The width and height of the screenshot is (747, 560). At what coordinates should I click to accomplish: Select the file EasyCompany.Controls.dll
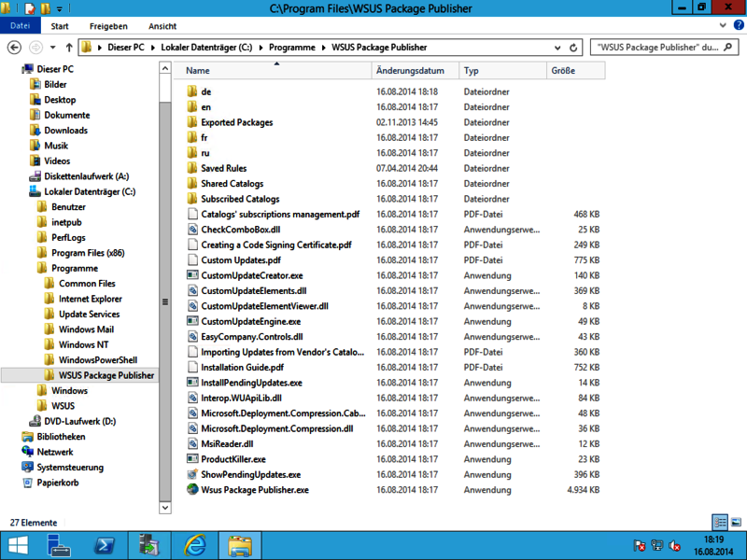251,337
